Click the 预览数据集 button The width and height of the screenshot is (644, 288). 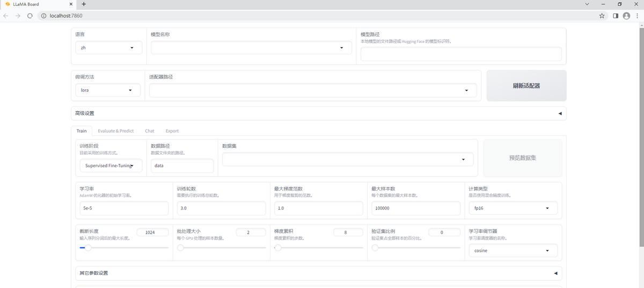[522, 158]
